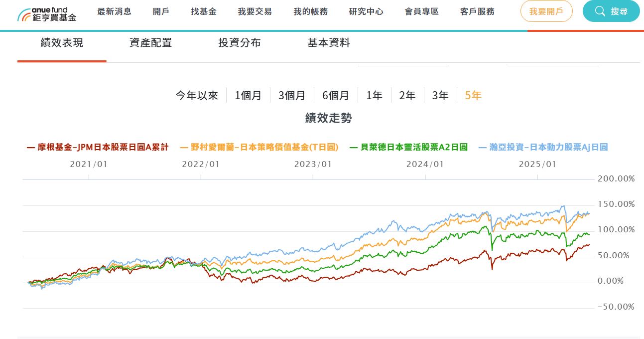Select the 今年以來 period
This screenshot has height=339, width=644.
click(x=197, y=95)
